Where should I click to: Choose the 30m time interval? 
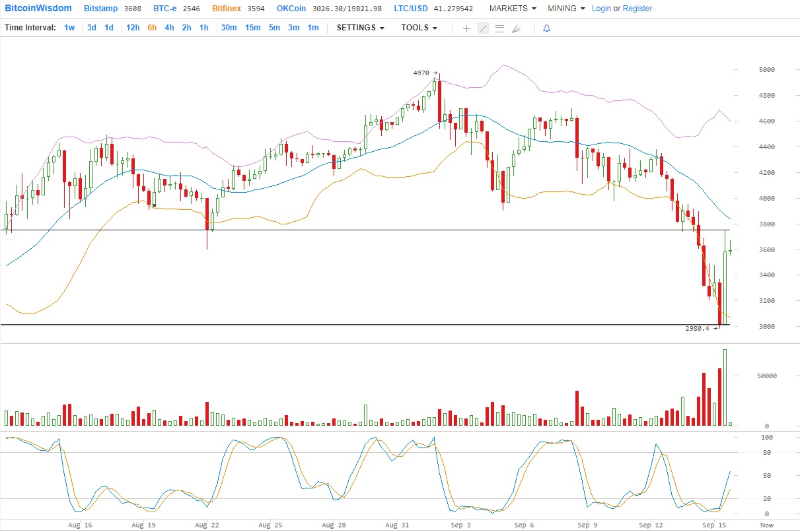point(229,28)
